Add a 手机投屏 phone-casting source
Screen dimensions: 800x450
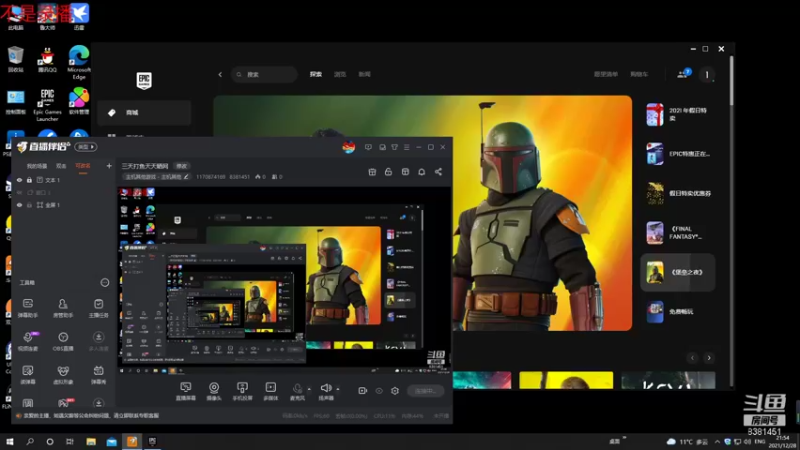coord(242,391)
